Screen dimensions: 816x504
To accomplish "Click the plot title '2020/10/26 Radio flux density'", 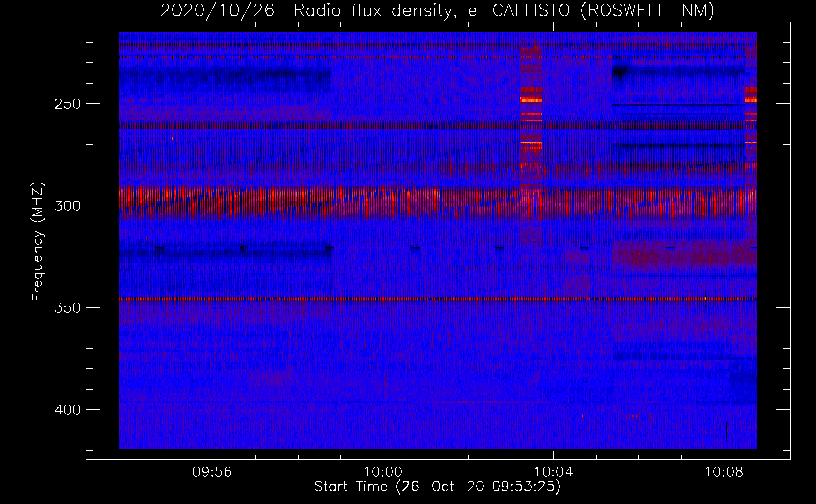I will pos(437,10).
